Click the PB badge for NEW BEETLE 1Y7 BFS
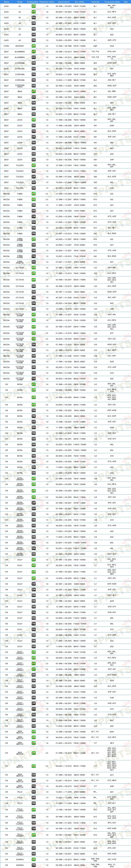131x868 pixels. [x=34, y=743]
